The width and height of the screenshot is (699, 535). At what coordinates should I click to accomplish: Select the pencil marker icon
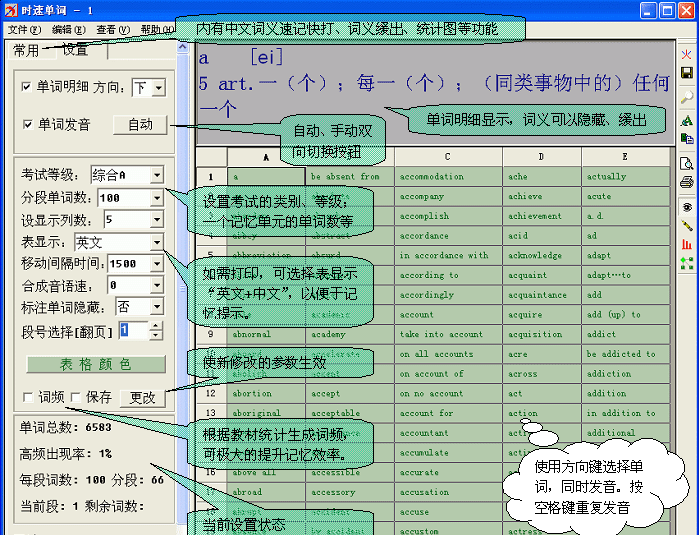[x=687, y=226]
